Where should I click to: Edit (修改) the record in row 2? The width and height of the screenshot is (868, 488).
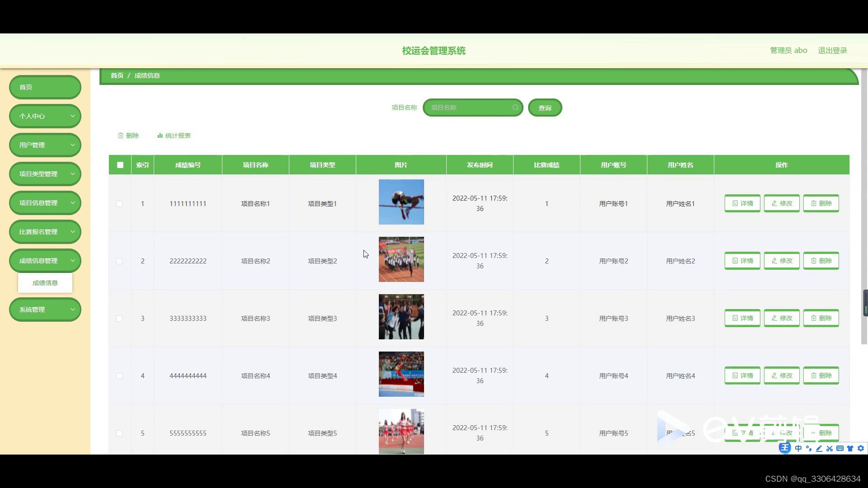[x=781, y=261]
